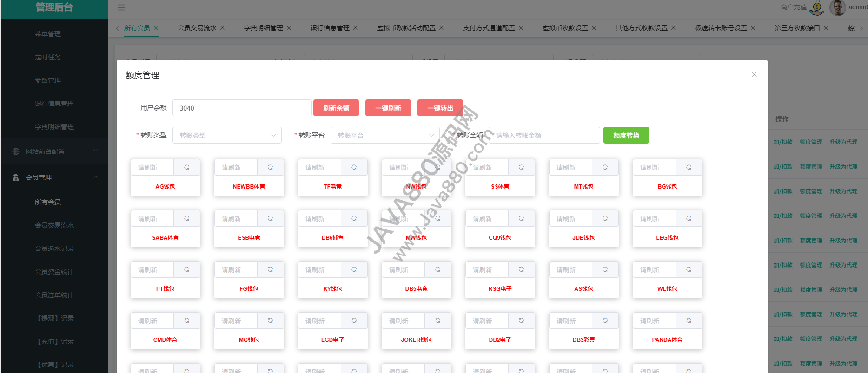Viewport: 868px width, 373px height.
Task: Focus the 用户余额 field showing 3040
Action: click(242, 108)
